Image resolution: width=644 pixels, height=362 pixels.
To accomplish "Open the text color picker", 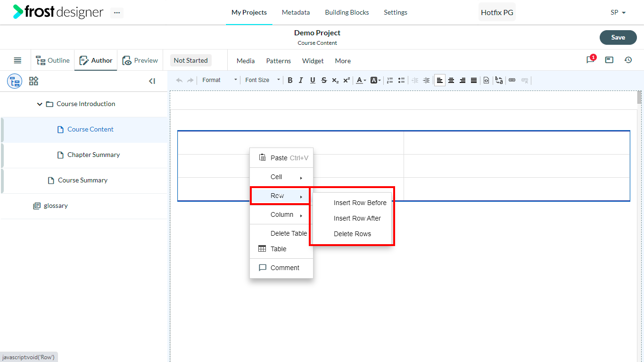I will (361, 80).
